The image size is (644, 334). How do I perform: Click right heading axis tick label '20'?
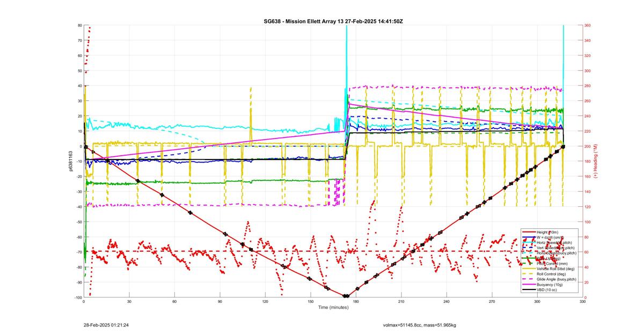(587, 282)
